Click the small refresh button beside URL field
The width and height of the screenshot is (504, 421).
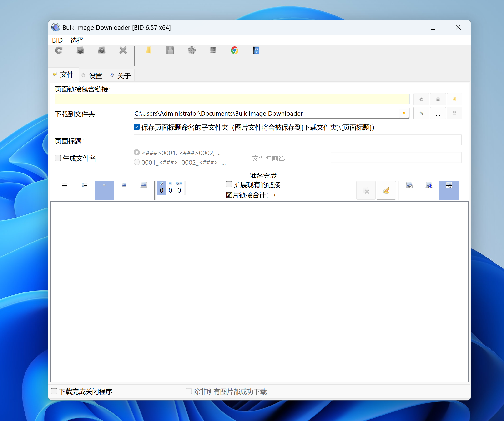[421, 99]
